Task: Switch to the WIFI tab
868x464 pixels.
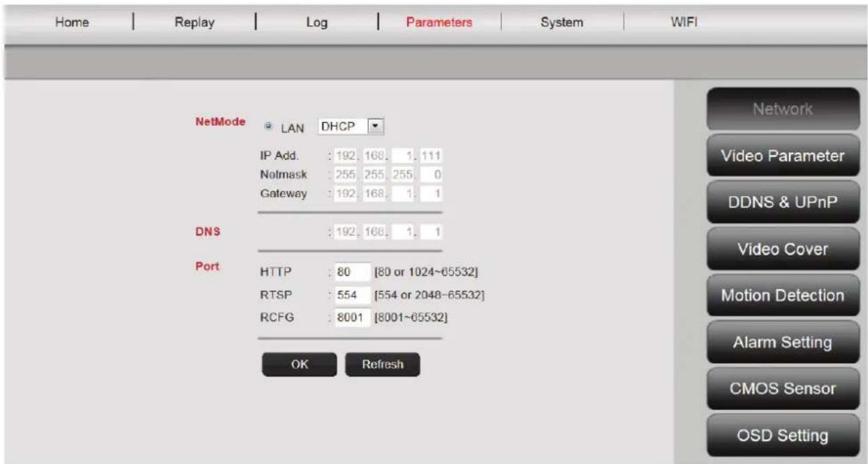Action: pyautogui.click(x=681, y=23)
